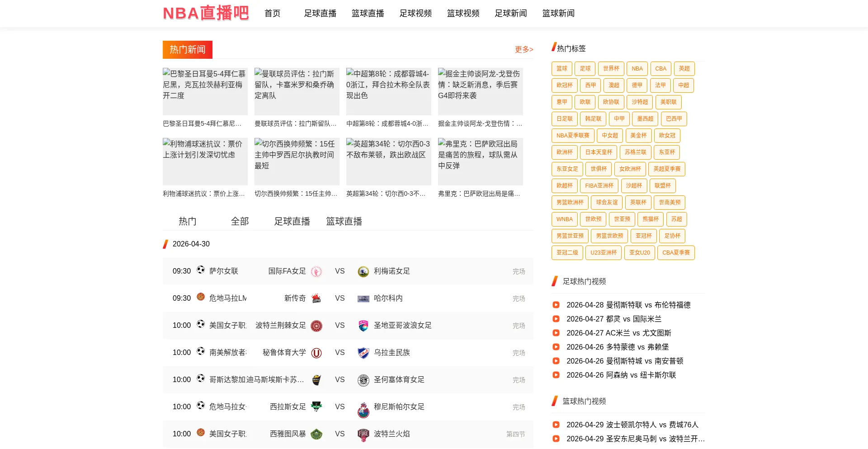Switch to the 全部 schedule tab
868x449 pixels.
(240, 221)
